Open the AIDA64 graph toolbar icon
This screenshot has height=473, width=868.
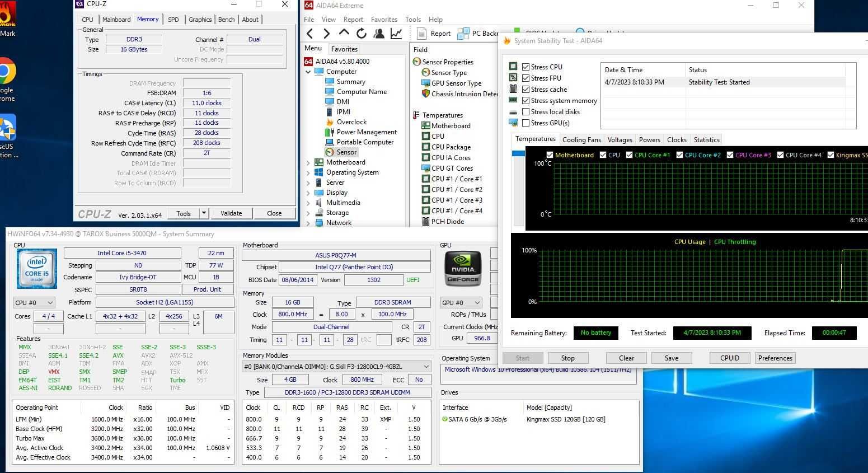click(396, 34)
